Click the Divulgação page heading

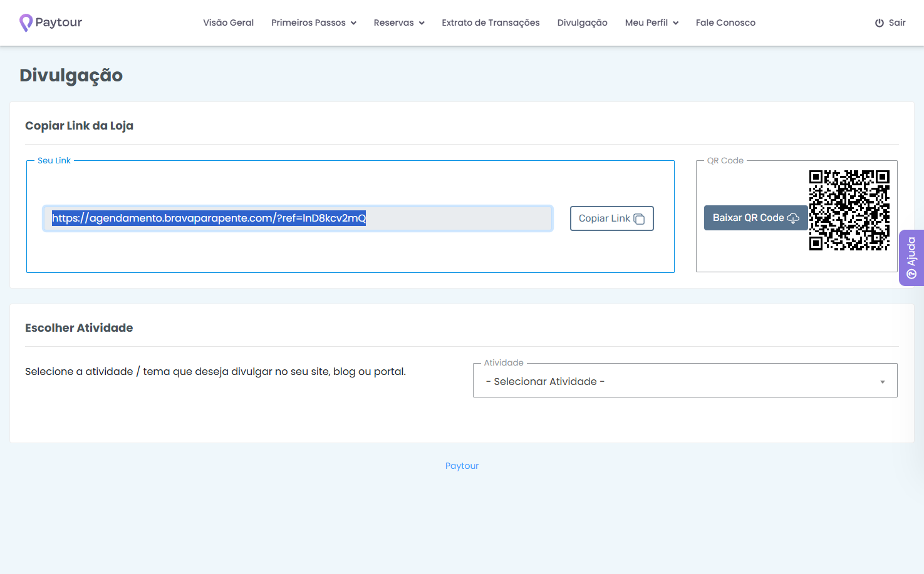click(71, 75)
